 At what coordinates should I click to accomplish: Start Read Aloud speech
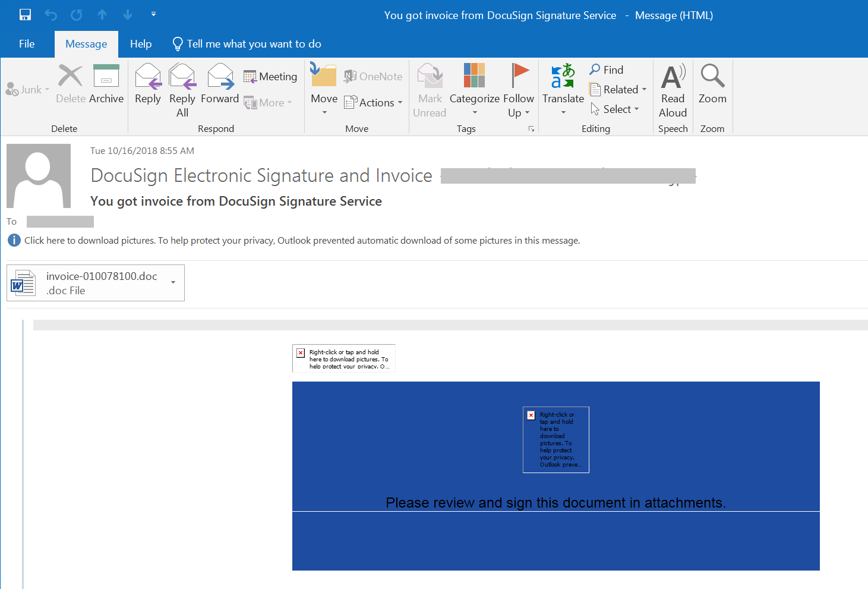(x=673, y=91)
